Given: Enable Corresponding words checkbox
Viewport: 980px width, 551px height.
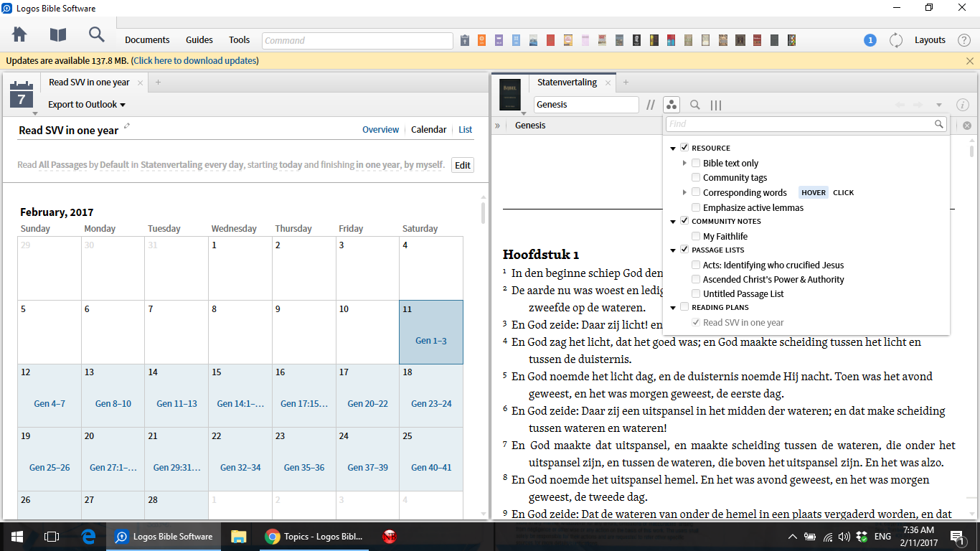Looking at the screenshot, I should click(x=696, y=192).
